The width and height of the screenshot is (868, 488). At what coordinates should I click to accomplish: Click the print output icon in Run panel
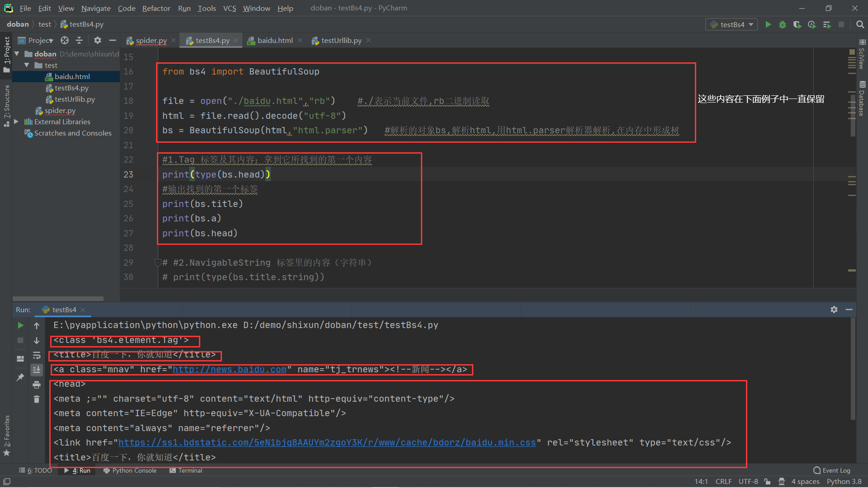(x=37, y=385)
